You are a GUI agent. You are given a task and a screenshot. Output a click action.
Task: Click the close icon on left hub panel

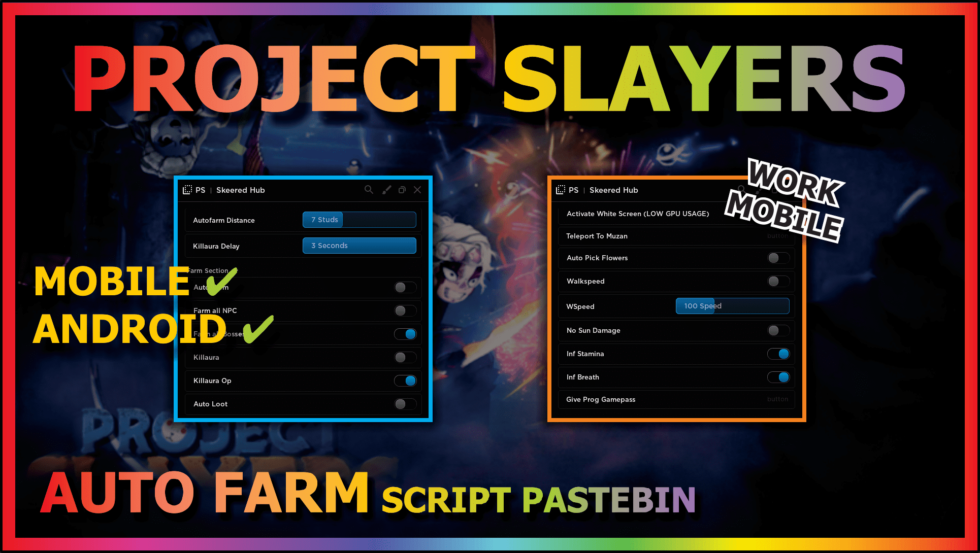tap(417, 190)
